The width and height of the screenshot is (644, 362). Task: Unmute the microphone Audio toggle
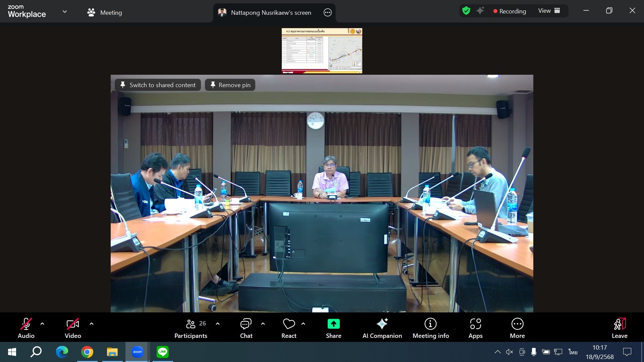[26, 324]
